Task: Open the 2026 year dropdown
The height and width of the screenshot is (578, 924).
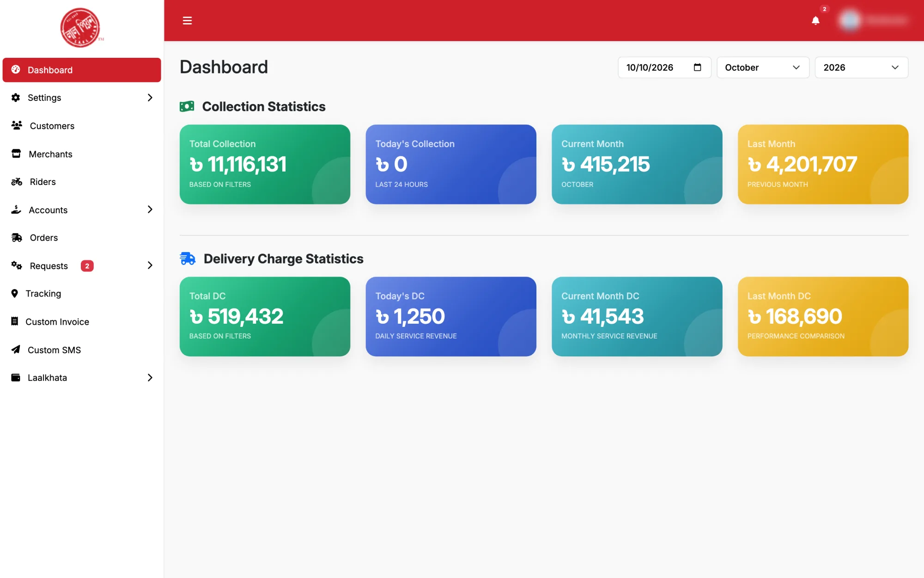Action: (861, 68)
